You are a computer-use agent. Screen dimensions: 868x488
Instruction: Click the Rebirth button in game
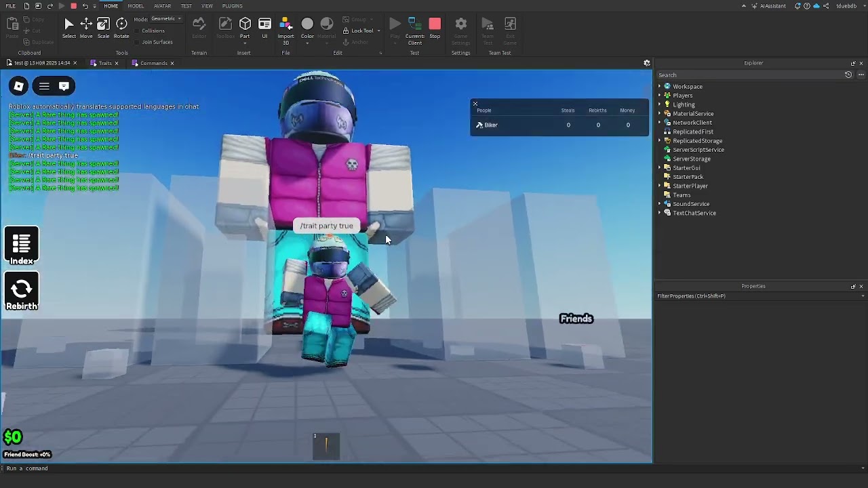pyautogui.click(x=21, y=292)
